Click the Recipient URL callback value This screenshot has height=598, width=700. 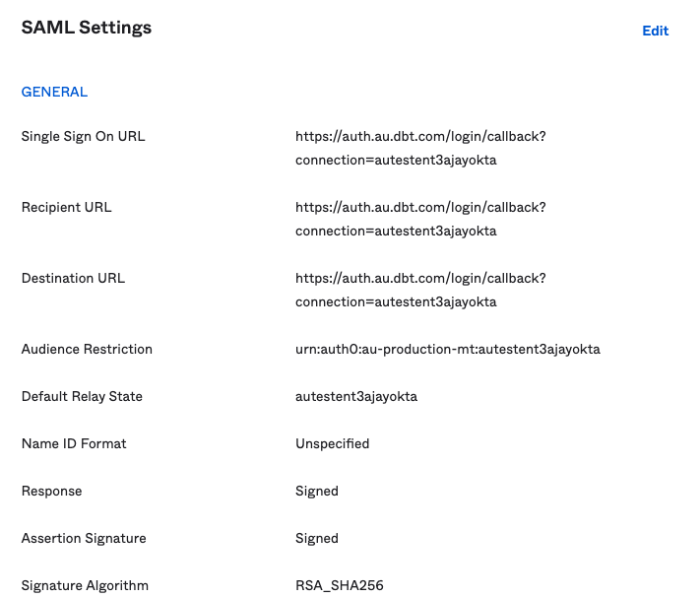click(420, 219)
